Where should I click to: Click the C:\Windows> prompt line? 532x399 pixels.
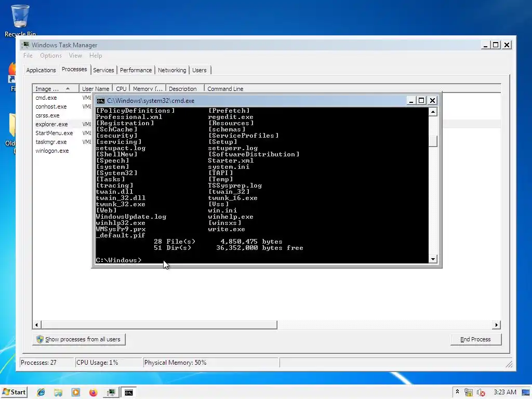118,260
